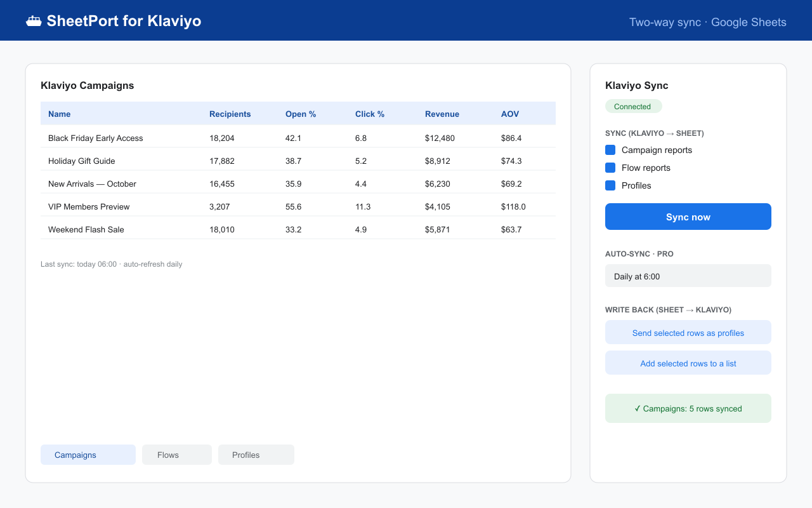Click Add selected rows to a list
Viewport: 812px width, 508px height.
pyautogui.click(x=688, y=363)
